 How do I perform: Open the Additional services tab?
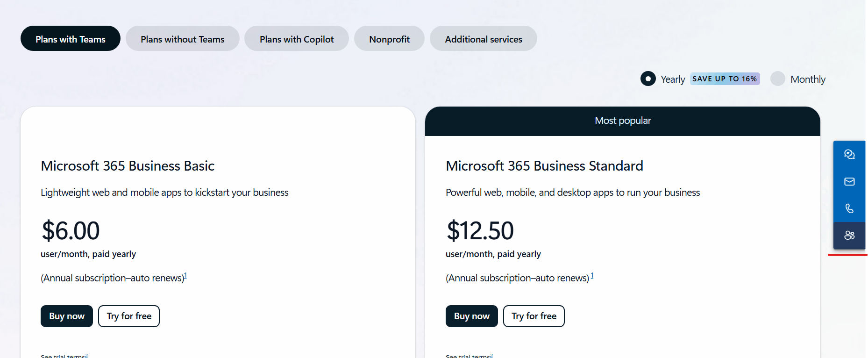pyautogui.click(x=484, y=38)
